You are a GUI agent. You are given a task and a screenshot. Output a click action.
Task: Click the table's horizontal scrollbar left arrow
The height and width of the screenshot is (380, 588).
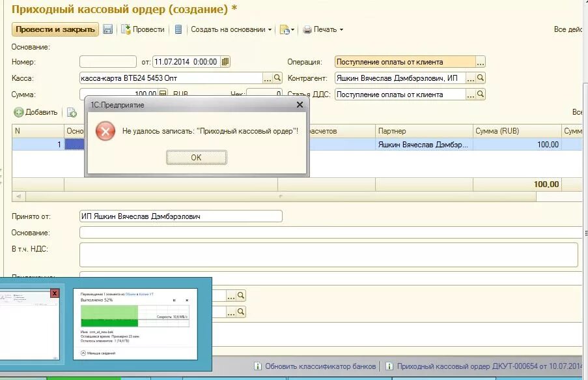[19, 196]
